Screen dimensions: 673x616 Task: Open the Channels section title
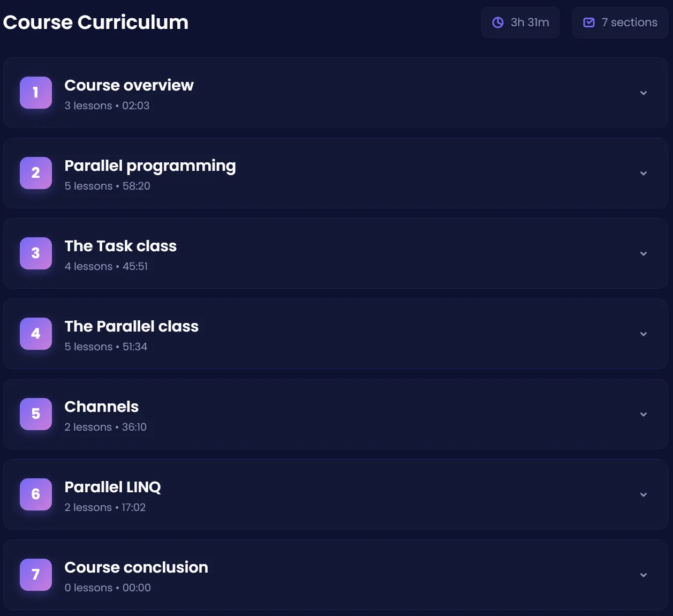[x=101, y=407]
